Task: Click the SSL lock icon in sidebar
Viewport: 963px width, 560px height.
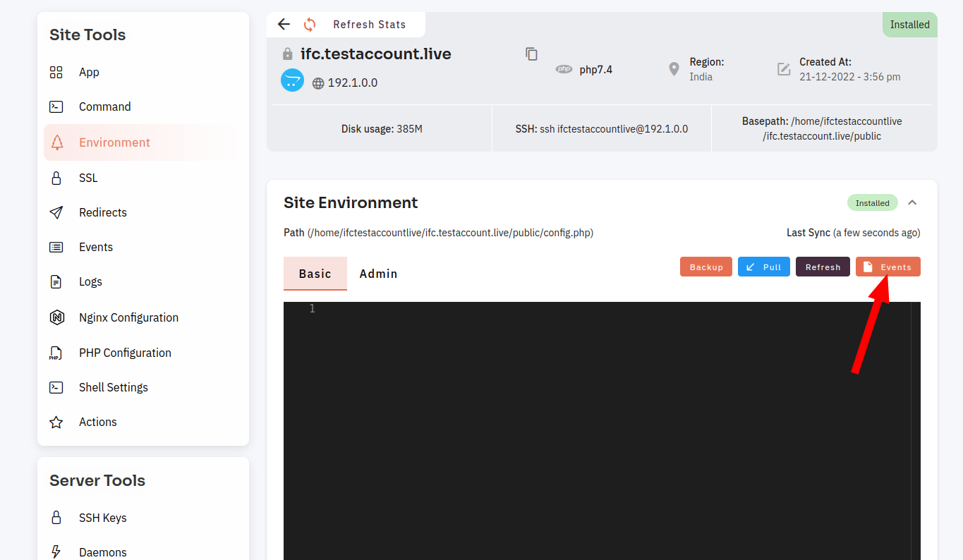Action: click(56, 178)
